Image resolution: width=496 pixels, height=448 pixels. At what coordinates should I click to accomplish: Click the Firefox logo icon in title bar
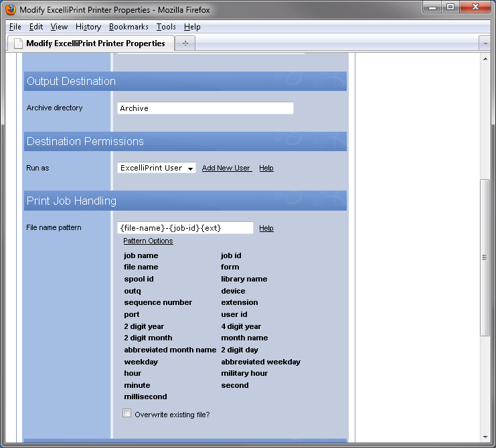point(11,9)
